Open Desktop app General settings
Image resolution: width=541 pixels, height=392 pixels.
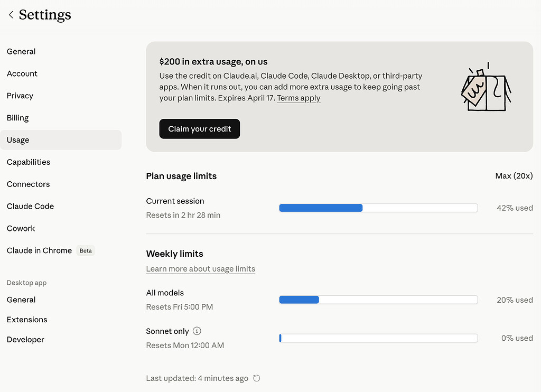[x=21, y=300]
